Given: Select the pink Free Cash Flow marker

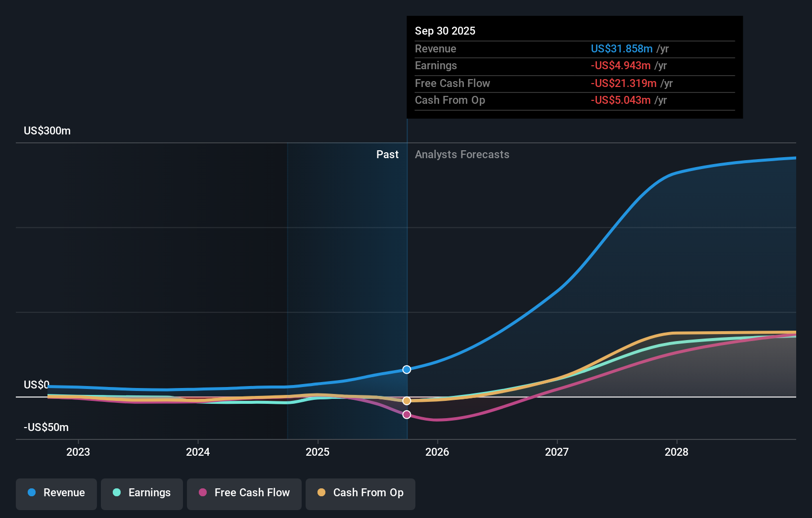Looking at the screenshot, I should 406,415.
